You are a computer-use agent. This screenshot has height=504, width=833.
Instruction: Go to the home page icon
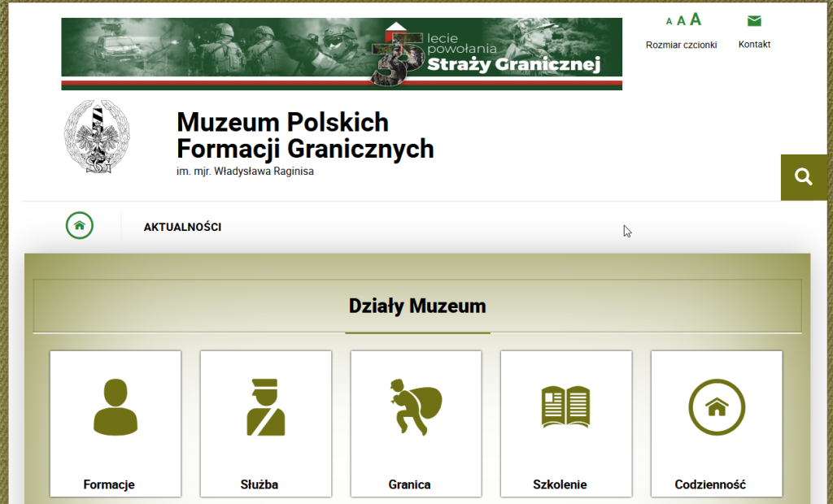coord(80,226)
